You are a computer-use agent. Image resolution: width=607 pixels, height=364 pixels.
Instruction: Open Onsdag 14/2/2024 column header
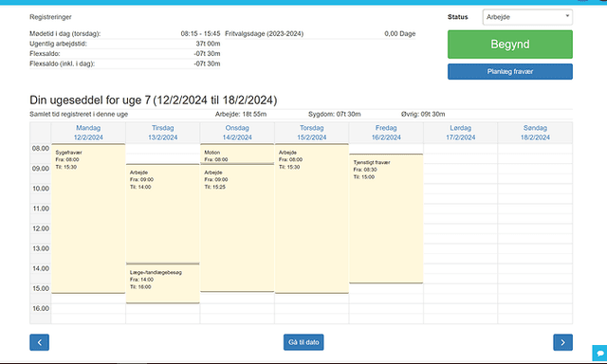point(237,133)
